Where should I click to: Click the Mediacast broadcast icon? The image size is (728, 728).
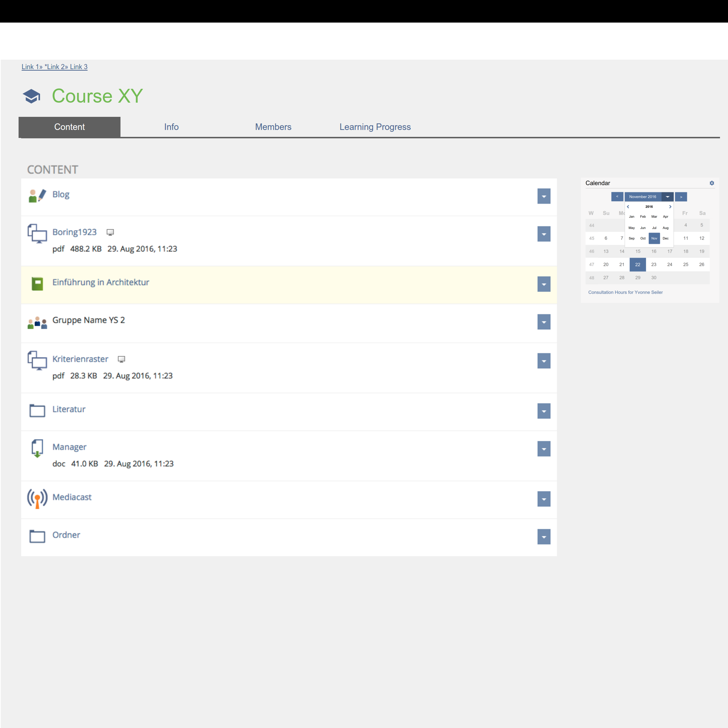(x=37, y=498)
